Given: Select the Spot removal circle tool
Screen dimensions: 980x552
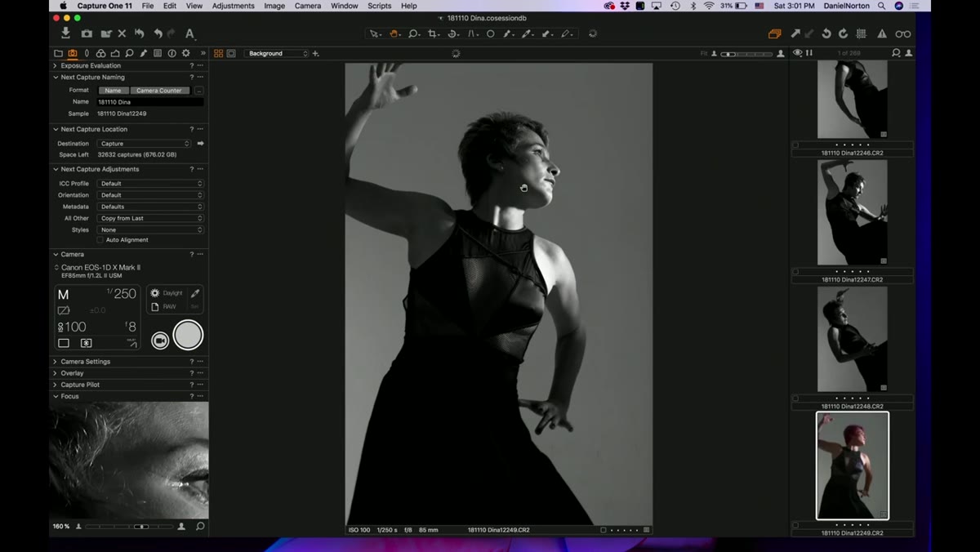Looking at the screenshot, I should [490, 33].
